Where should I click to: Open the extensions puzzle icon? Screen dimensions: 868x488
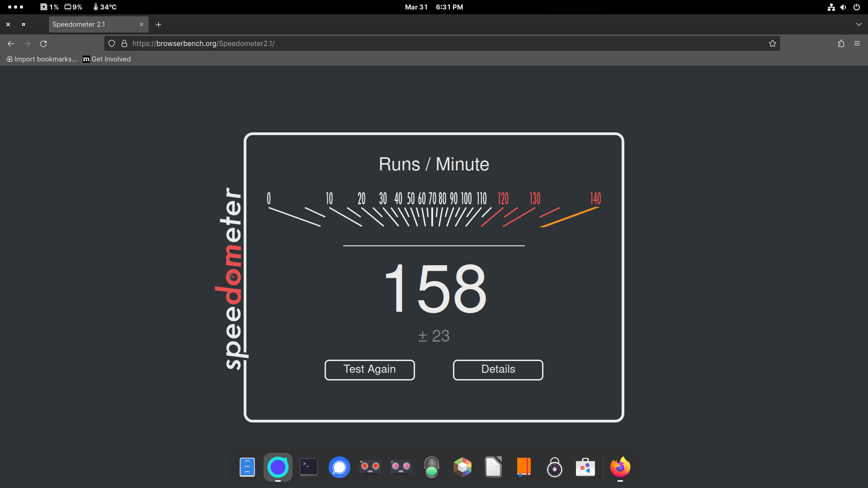point(841,43)
